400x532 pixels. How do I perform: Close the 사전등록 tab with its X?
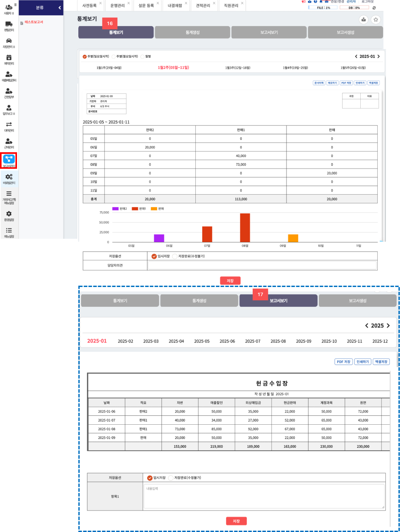click(x=100, y=3)
